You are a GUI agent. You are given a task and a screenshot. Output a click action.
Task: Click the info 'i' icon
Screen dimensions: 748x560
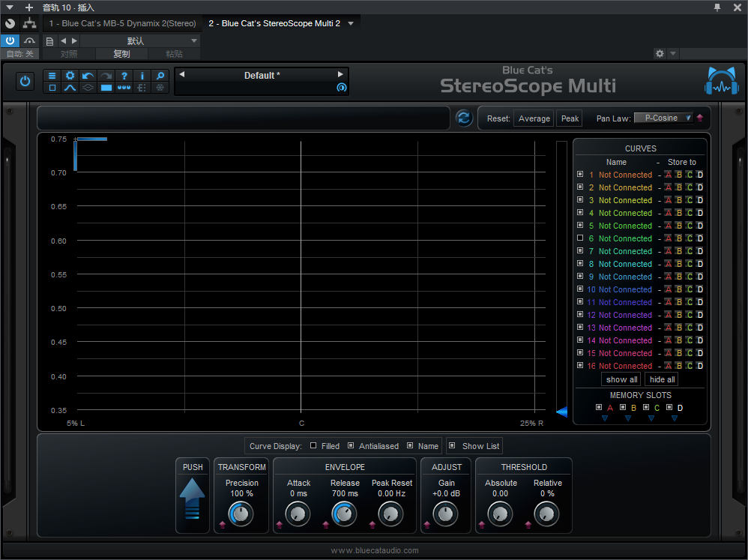coord(142,76)
